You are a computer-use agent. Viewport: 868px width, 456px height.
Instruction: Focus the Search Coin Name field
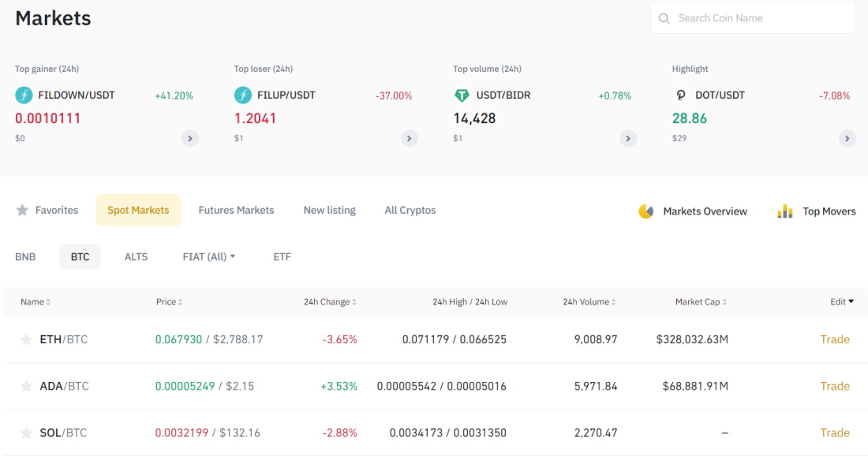click(x=753, y=18)
